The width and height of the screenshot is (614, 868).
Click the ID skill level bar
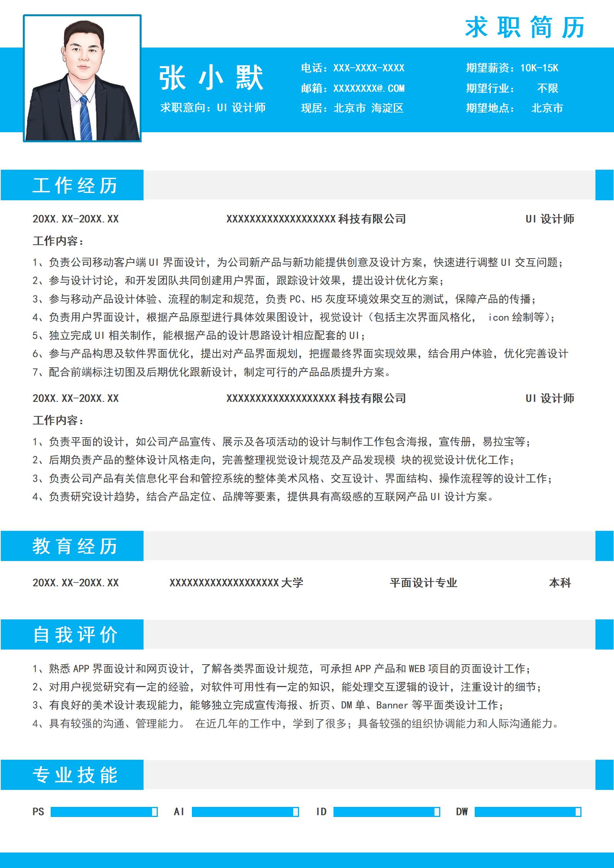pyautogui.click(x=386, y=812)
